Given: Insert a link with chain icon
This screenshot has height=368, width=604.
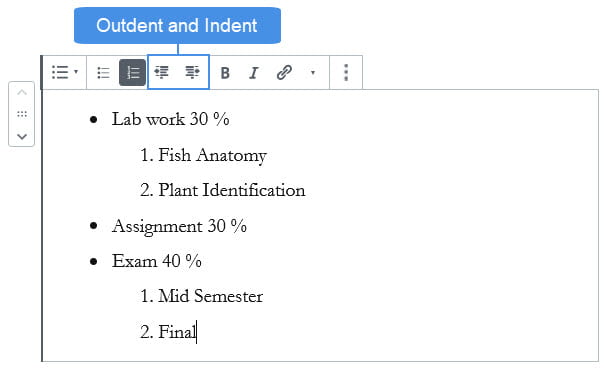Looking at the screenshot, I should (x=284, y=72).
